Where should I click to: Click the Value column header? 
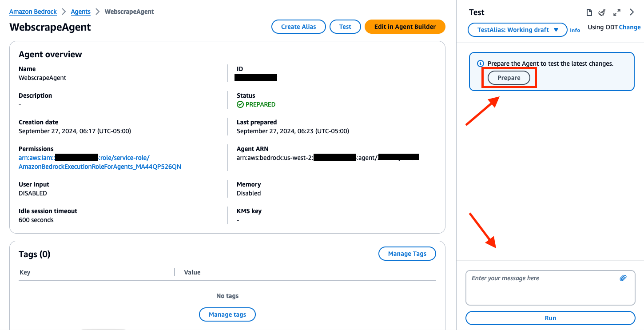point(192,272)
